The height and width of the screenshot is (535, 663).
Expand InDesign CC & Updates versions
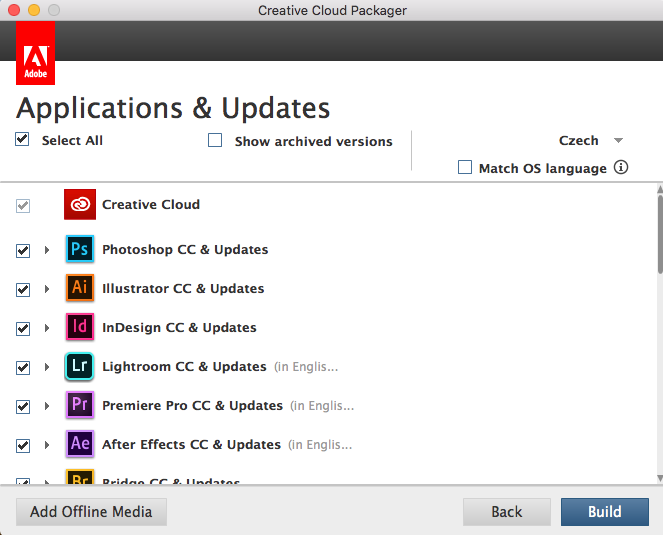pos(47,328)
